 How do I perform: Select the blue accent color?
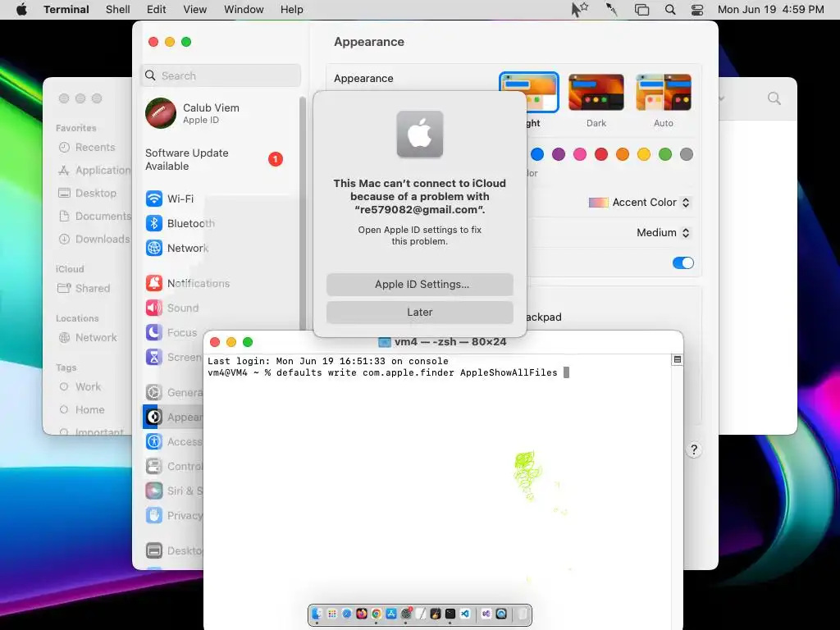click(537, 154)
